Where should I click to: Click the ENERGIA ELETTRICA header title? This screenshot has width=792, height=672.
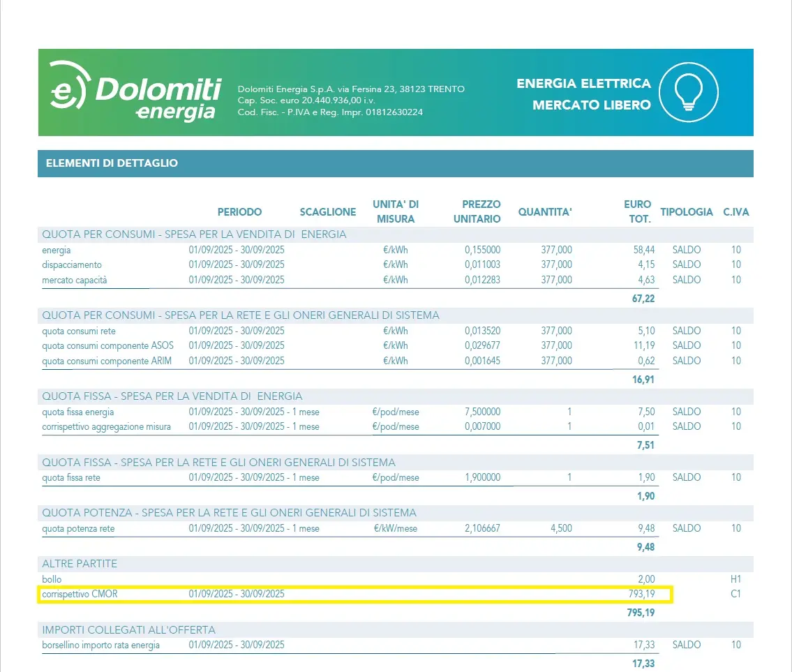[583, 84]
